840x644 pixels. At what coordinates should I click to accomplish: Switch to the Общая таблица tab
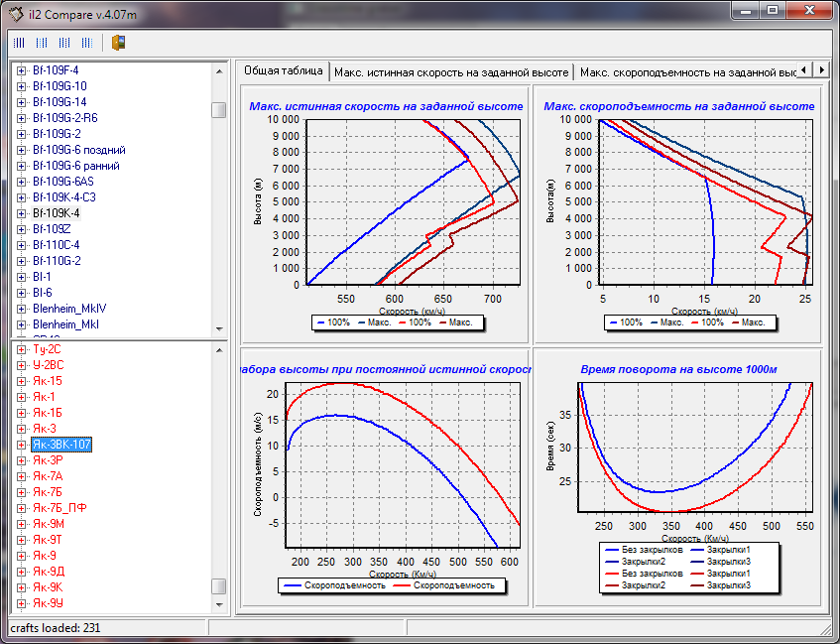tap(283, 71)
